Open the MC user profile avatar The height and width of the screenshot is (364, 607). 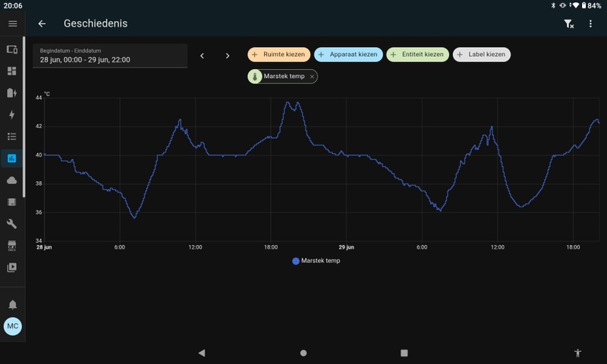point(12,326)
